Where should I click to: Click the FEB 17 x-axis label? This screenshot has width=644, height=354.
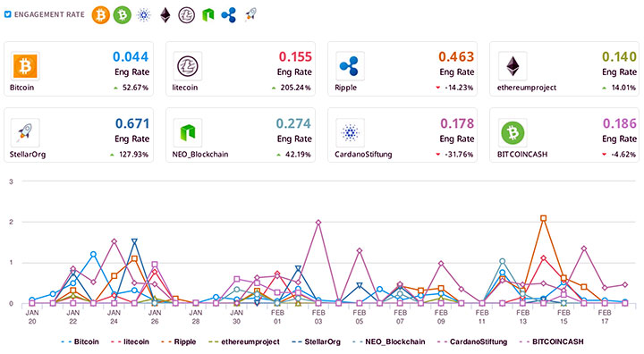pos(605,316)
